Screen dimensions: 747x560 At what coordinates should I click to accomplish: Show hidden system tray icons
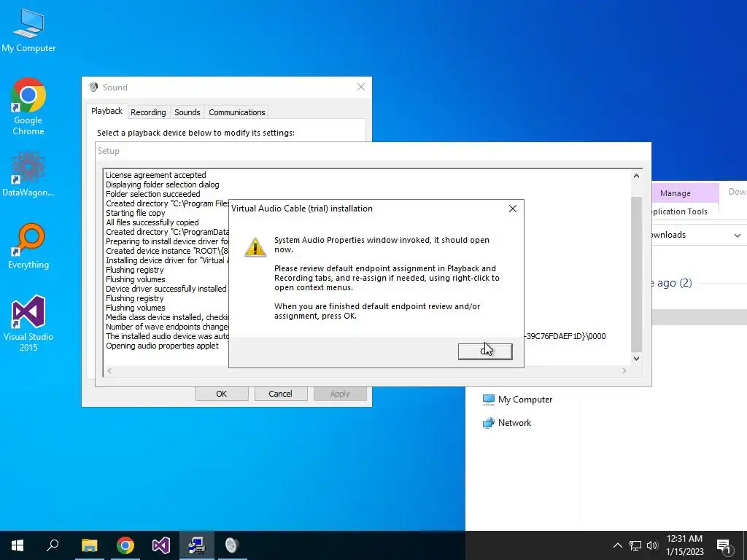point(617,545)
